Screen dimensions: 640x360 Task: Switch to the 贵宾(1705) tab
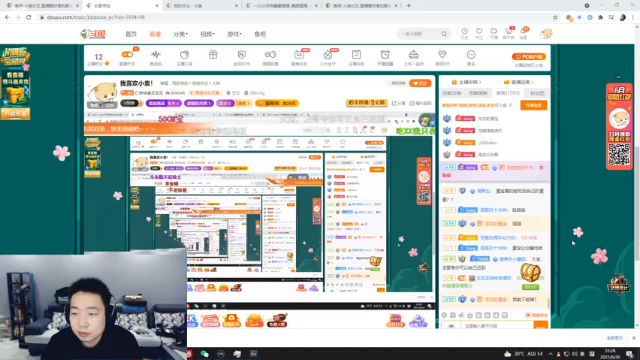click(x=508, y=93)
